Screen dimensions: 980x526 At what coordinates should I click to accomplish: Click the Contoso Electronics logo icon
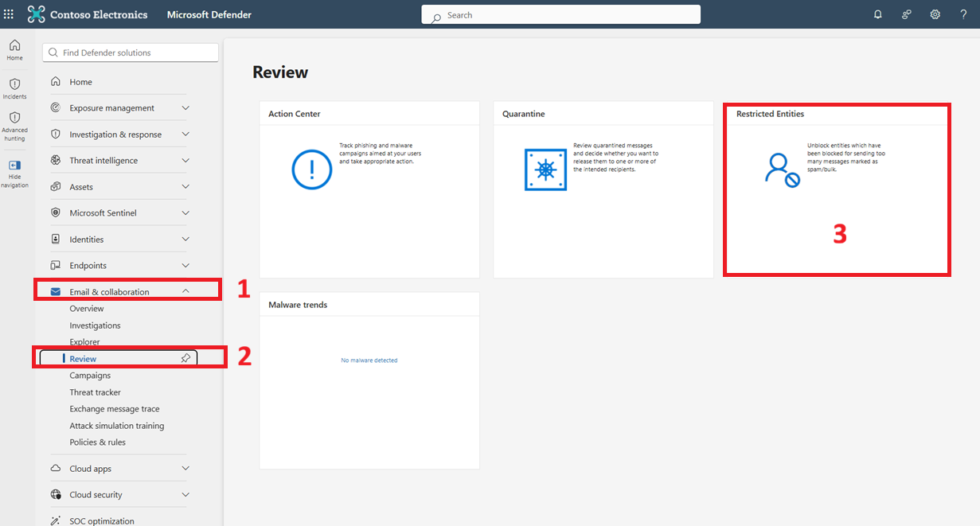click(x=37, y=14)
